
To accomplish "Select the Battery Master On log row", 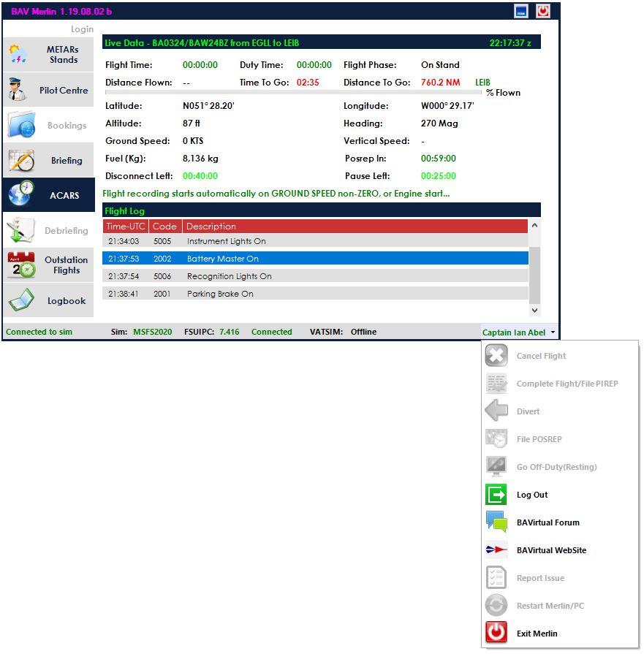I will pos(315,259).
